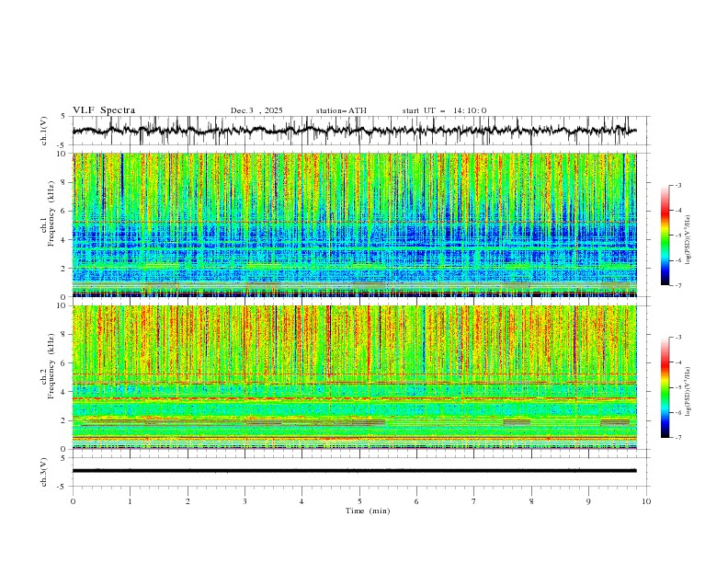Click time axis tick label "1"
This screenshot has height=563, width=728.
coord(130,501)
